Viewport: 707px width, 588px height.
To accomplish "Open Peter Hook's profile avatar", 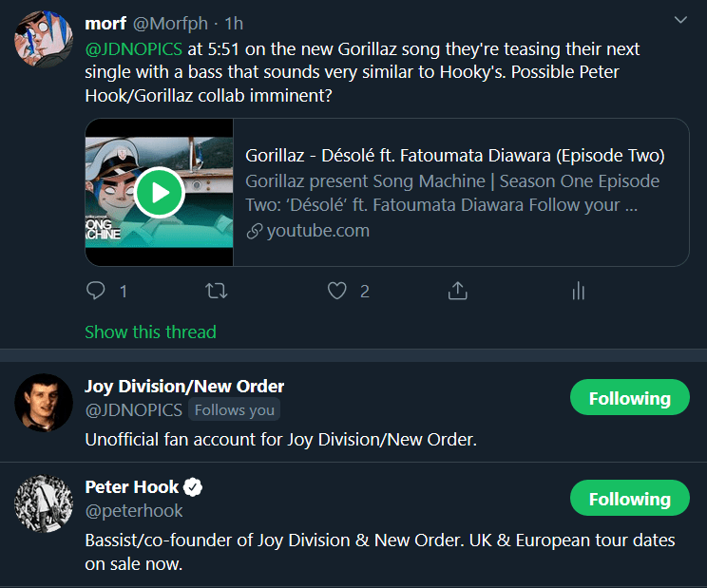I will pos(45,503).
